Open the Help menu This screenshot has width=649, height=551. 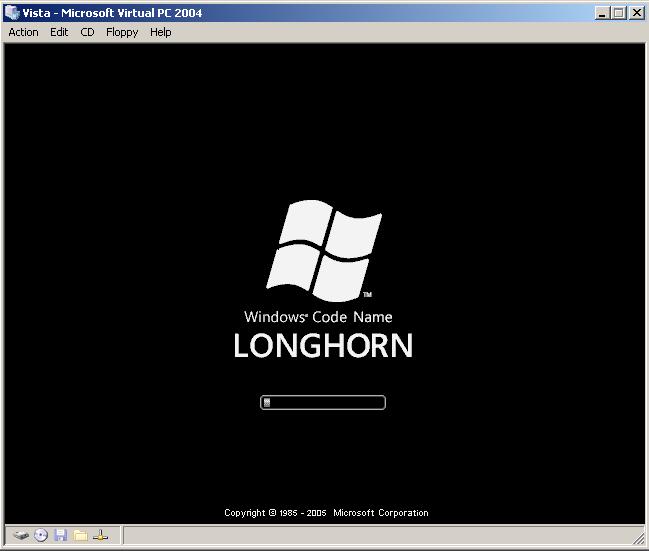[x=161, y=32]
